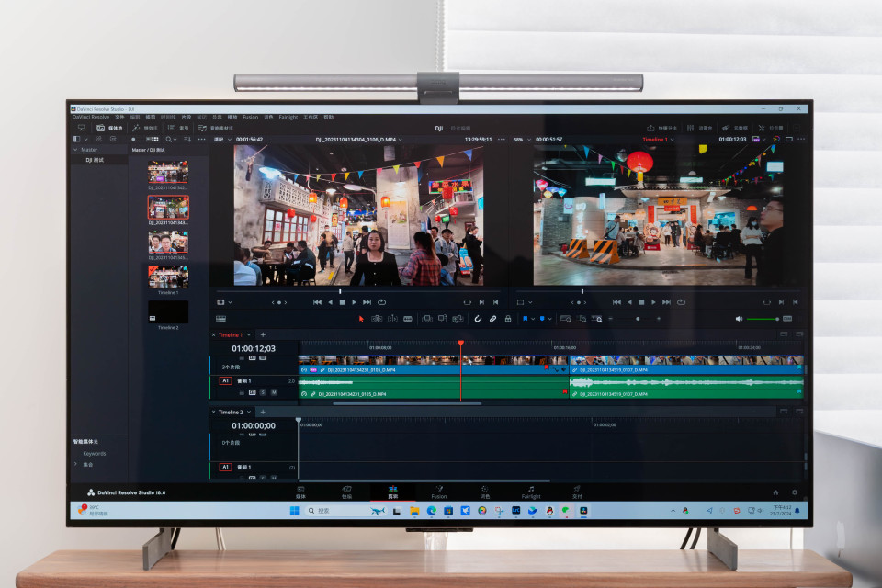Select the Timeline 2 thumbnail in media pool

pos(168,312)
